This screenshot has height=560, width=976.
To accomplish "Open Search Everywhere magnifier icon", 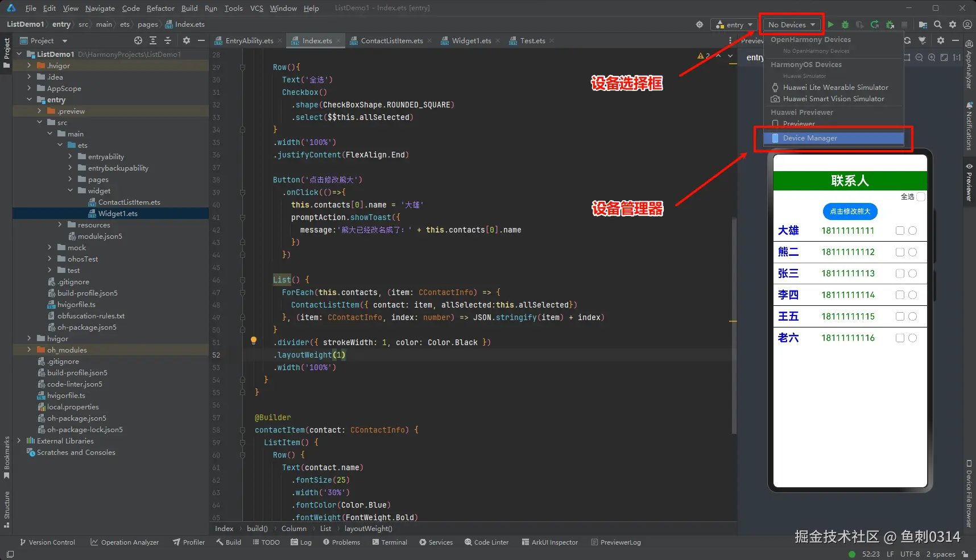I will coord(938,24).
